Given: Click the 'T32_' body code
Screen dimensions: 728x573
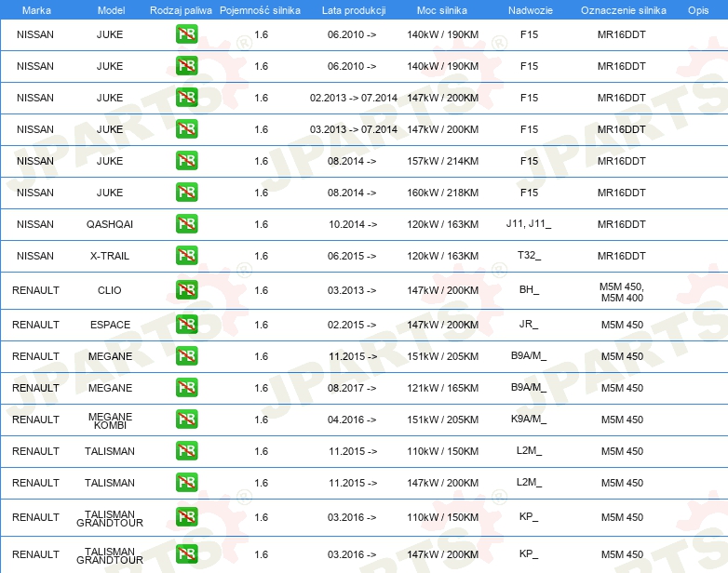Looking at the screenshot, I should tap(529, 255).
